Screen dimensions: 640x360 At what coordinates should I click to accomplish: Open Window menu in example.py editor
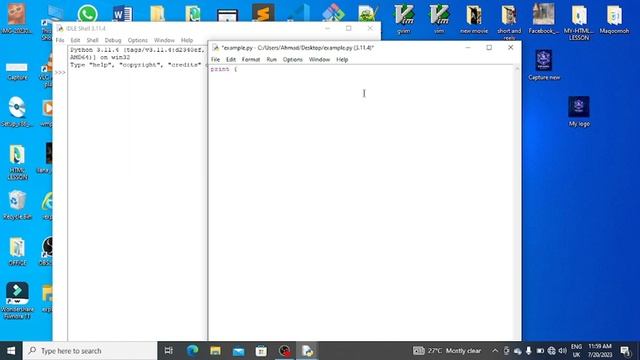coord(319,60)
